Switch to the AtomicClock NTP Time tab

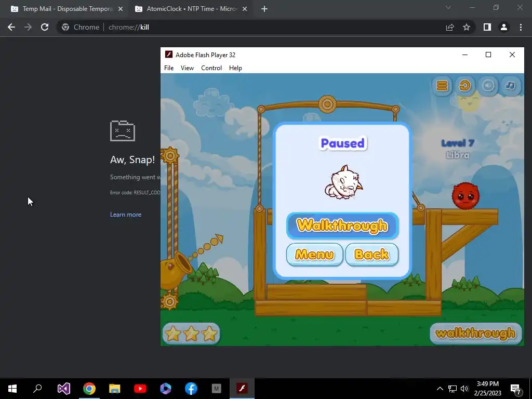191,9
